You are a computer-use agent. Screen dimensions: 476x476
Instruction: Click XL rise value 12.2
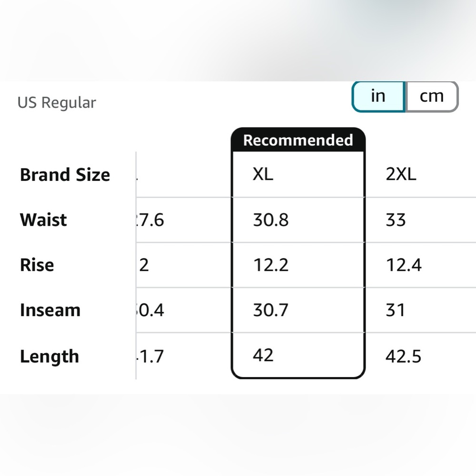271,265
